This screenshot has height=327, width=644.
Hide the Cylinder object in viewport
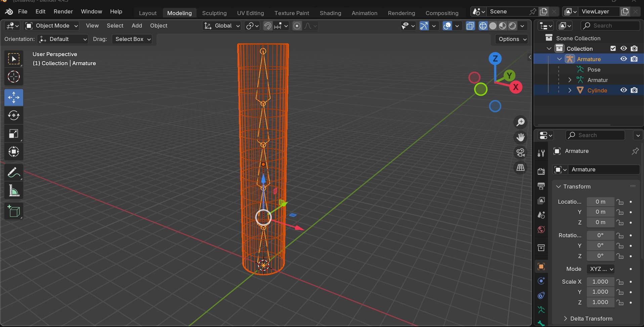(x=624, y=90)
